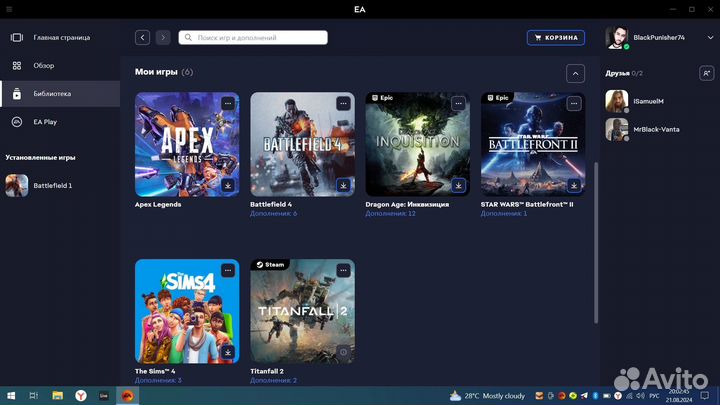Click the library vertical scrollbar
720x405 pixels.
click(x=597, y=240)
